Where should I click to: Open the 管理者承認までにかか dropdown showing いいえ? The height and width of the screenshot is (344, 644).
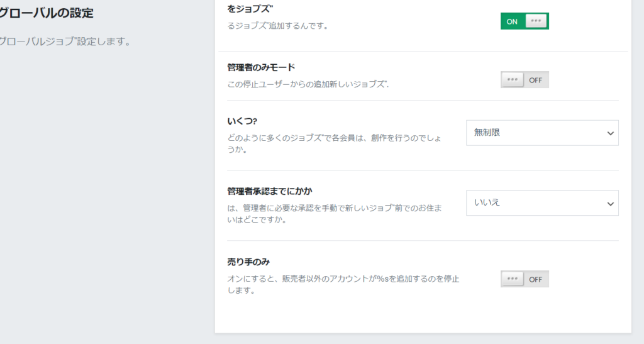(542, 203)
